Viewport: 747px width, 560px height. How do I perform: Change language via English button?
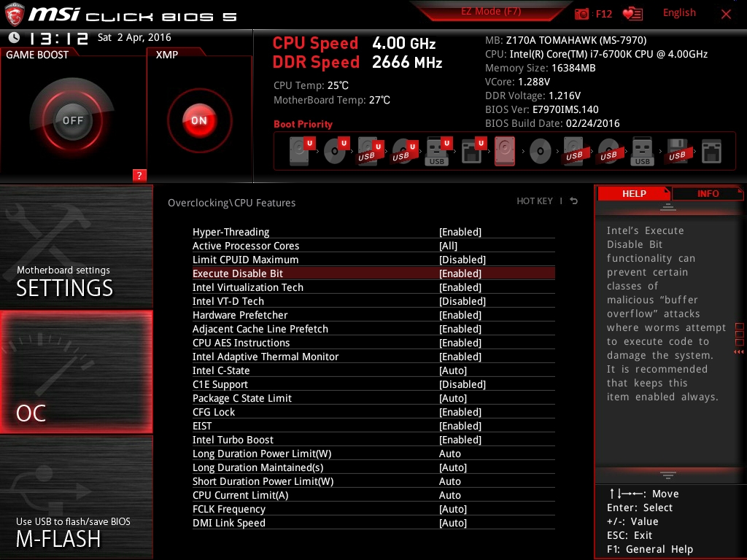pos(679,13)
